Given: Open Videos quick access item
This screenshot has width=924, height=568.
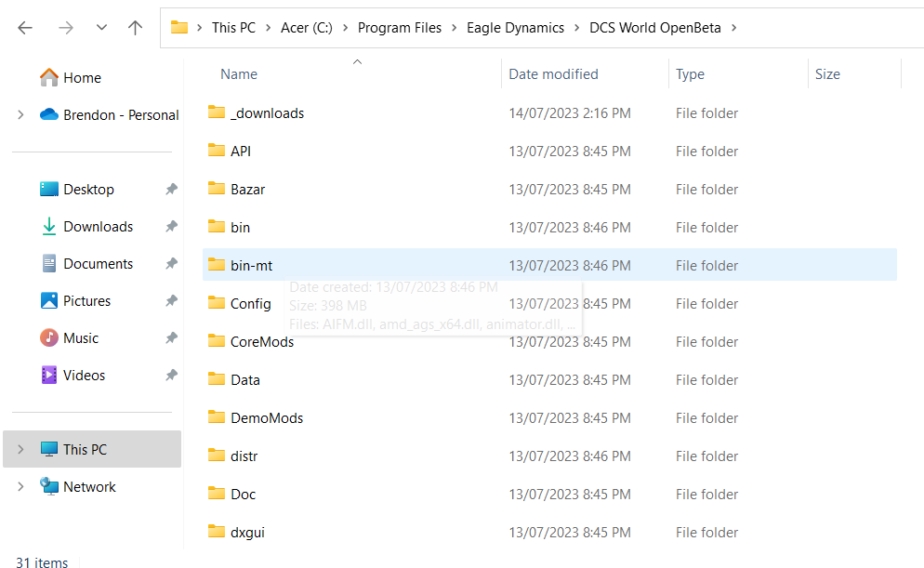Looking at the screenshot, I should pos(84,375).
